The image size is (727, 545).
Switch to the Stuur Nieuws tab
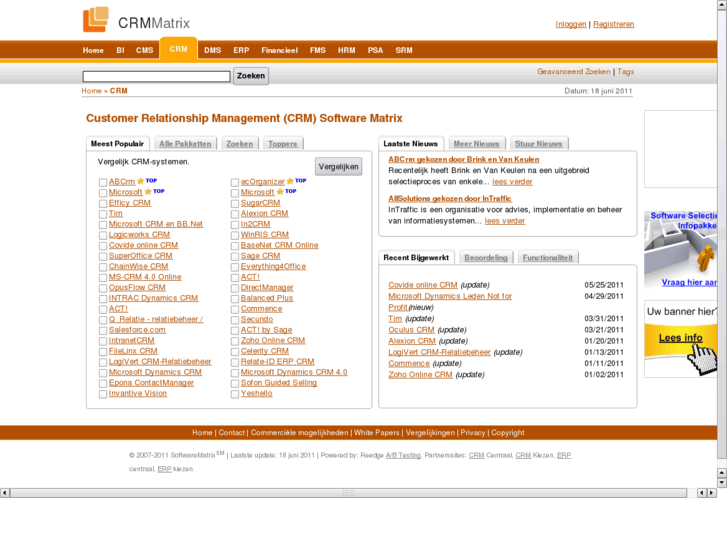point(538,144)
